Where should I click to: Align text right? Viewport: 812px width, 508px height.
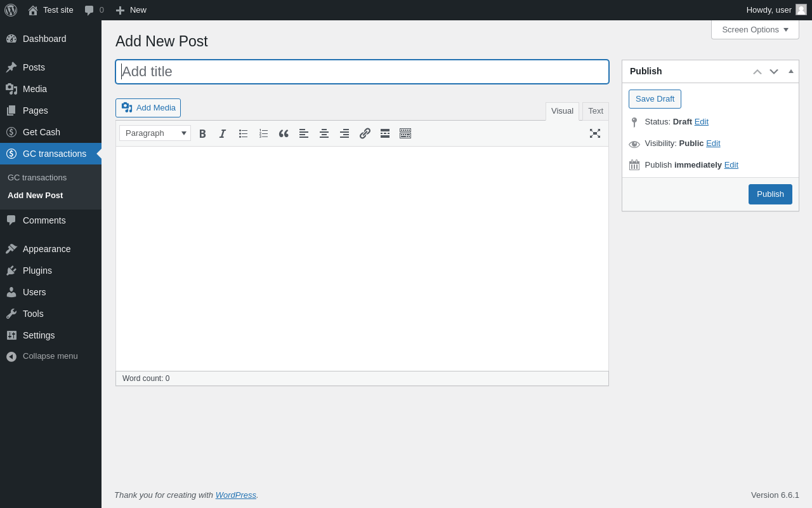click(344, 133)
